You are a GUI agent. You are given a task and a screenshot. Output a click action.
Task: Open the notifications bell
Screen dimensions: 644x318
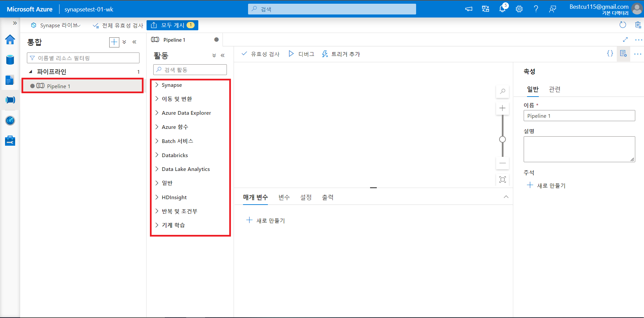pos(502,9)
